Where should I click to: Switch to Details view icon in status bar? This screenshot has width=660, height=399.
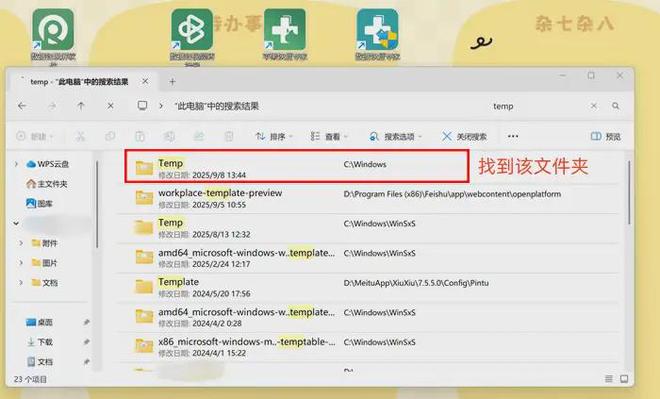tap(609, 379)
